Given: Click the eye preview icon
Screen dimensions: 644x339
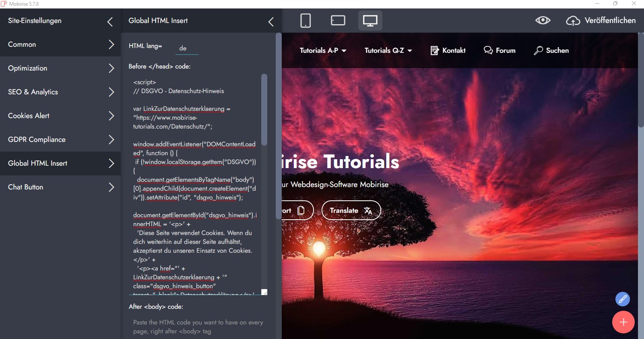Looking at the screenshot, I should (x=543, y=21).
